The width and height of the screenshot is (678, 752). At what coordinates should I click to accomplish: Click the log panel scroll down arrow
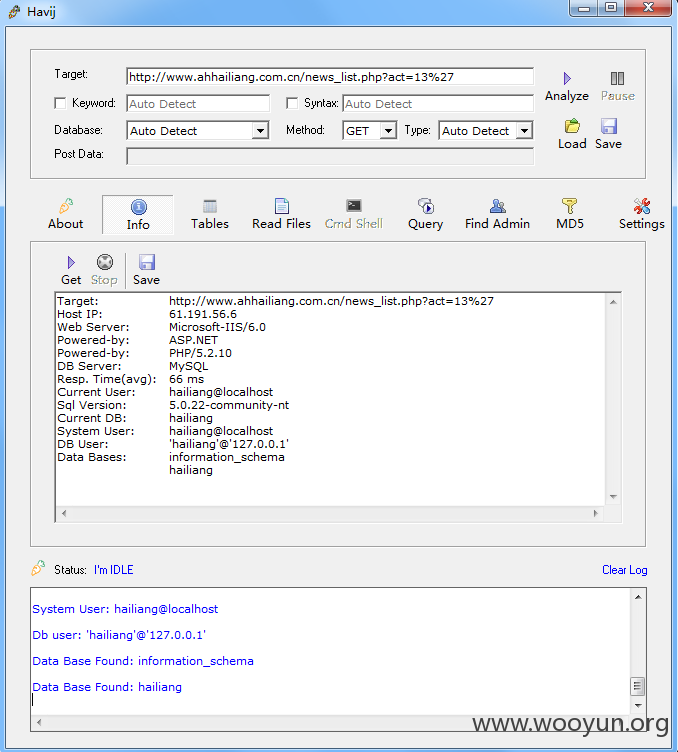(x=638, y=705)
